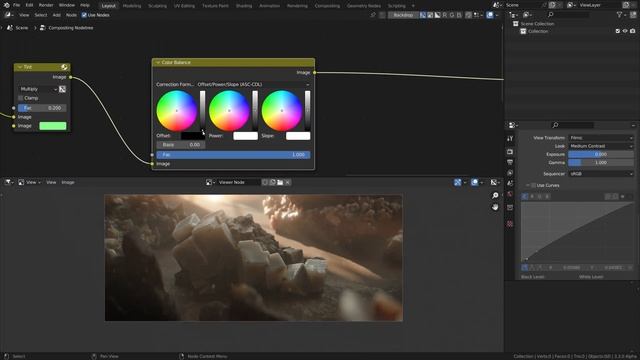Select the zoom magnifier tool in image editor
The width and height of the screenshot is (640, 360).
[x=495, y=196]
